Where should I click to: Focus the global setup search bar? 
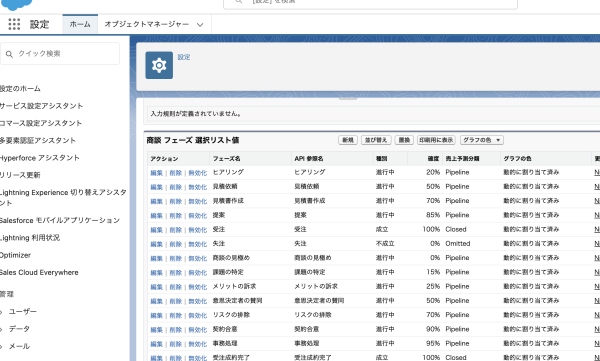coord(370,3)
